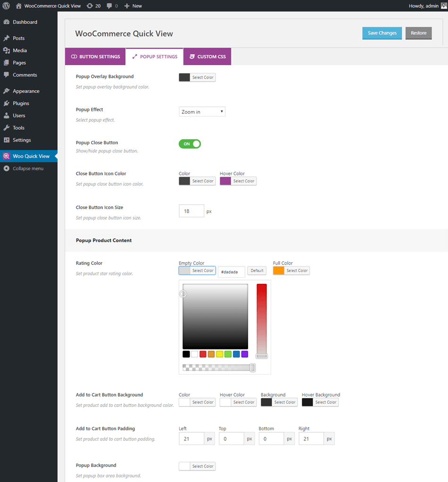The image size is (448, 482).
Task: Click inside the color picker saturation area
Action: point(216,316)
